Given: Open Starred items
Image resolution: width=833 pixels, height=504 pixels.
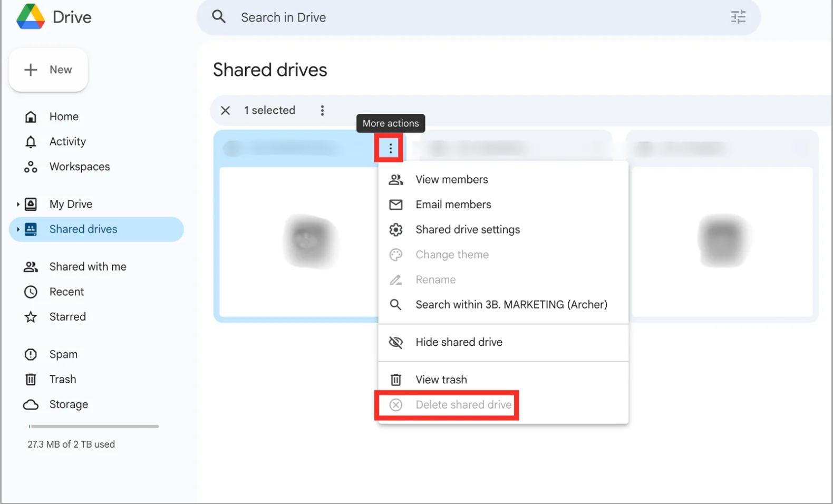Looking at the screenshot, I should click(x=96, y=317).
